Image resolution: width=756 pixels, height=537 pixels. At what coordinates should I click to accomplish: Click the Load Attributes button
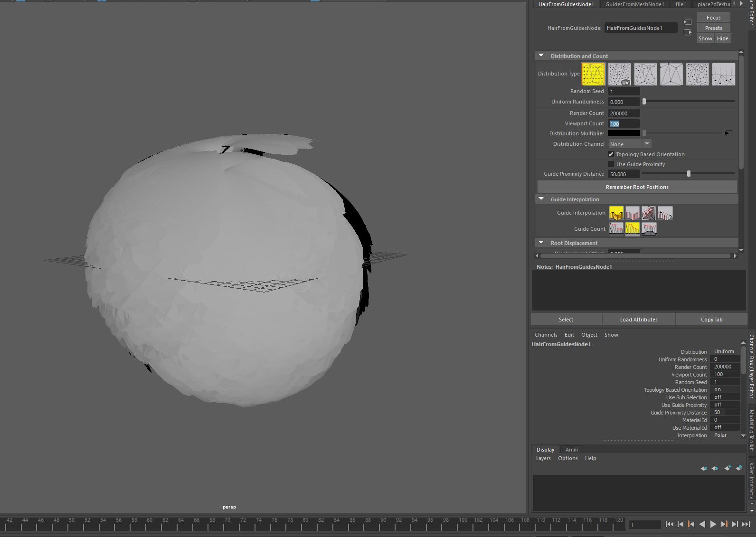[x=638, y=320]
